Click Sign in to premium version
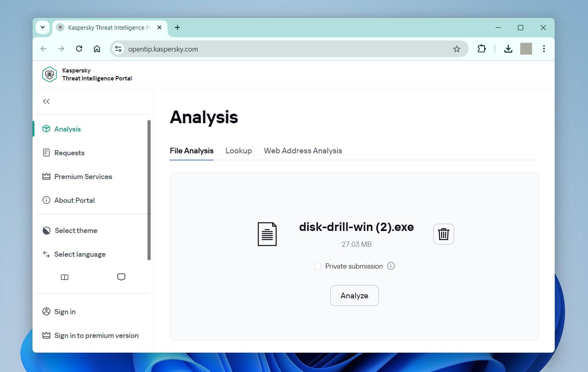Viewport: 588px width, 372px height. [x=96, y=336]
